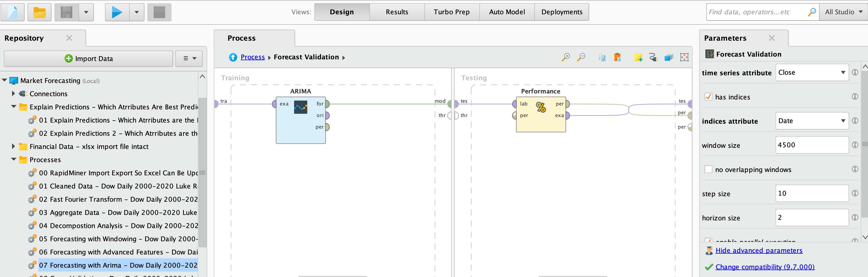Click Hide advanced parameters link

759,250
